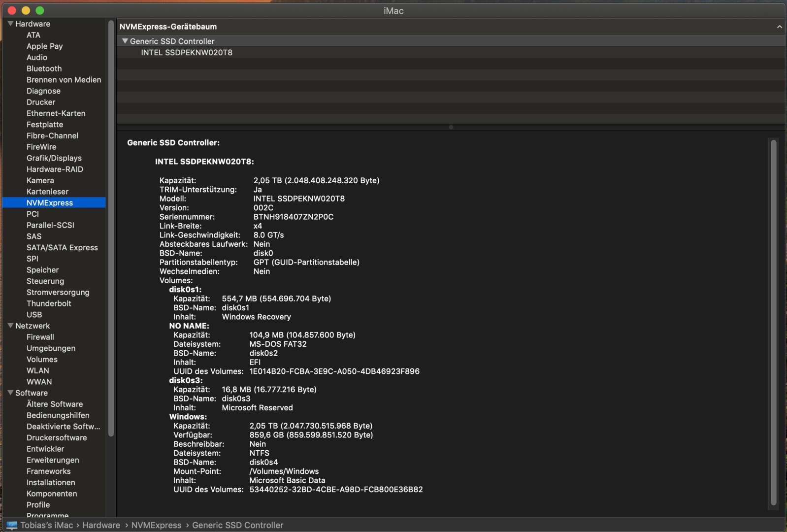Select Thunderbolt in the sidebar
Image resolution: width=787 pixels, height=532 pixels.
[49, 303]
